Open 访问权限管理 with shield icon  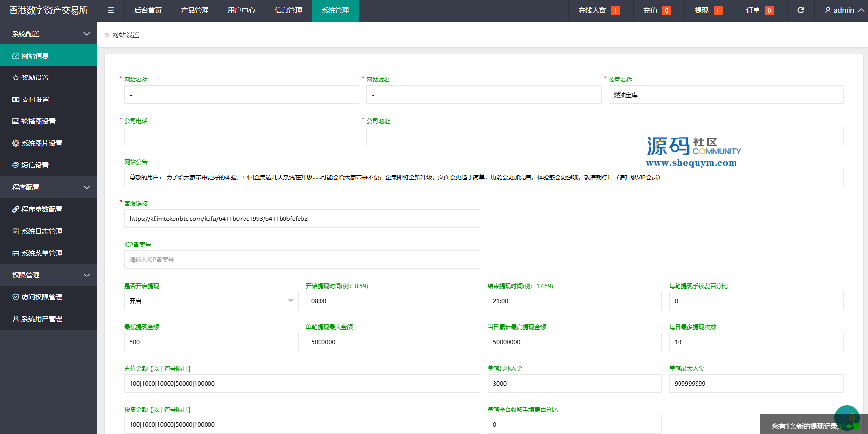click(41, 297)
